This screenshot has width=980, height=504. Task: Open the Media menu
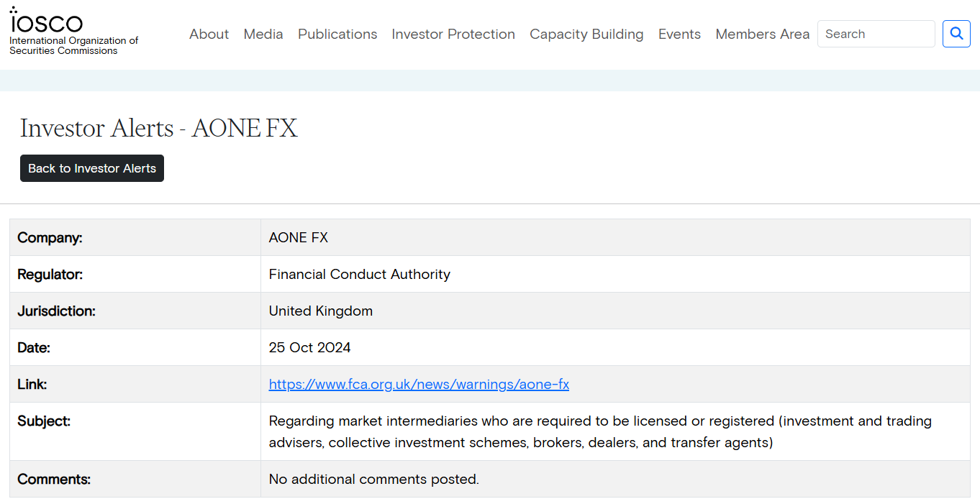263,34
